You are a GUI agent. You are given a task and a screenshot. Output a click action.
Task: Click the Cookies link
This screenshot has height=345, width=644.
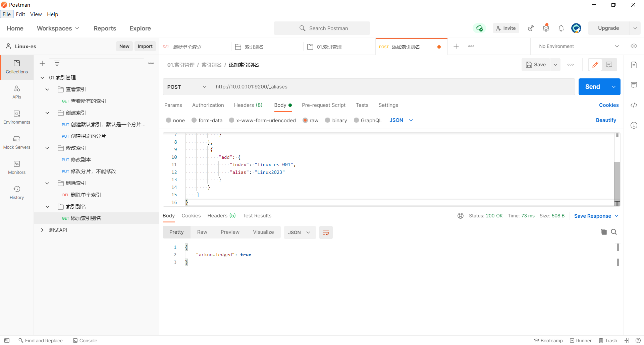[x=609, y=105]
